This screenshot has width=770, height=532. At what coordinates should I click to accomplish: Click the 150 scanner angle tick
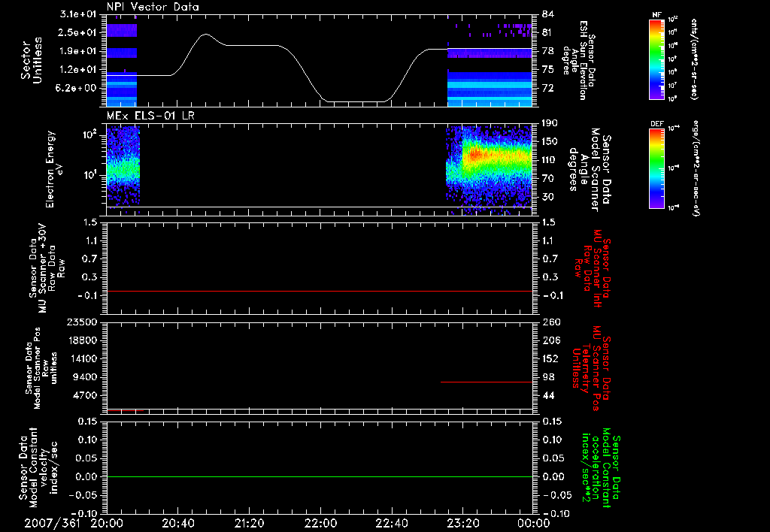550,142
